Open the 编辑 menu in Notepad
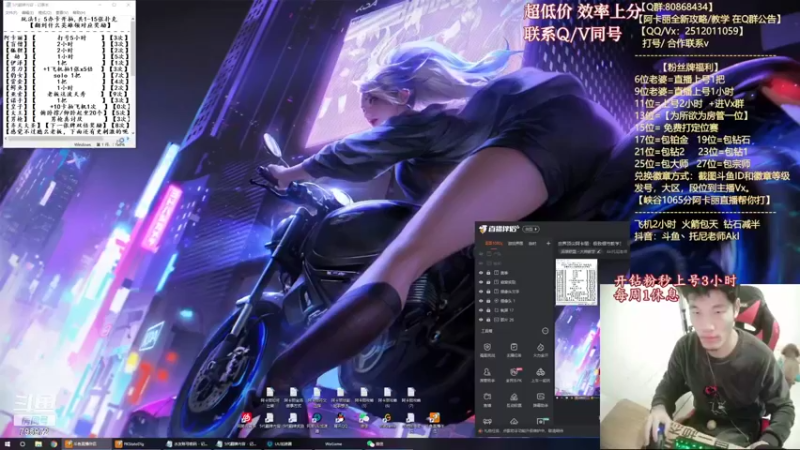This screenshot has height=450, width=800. pyautogui.click(x=27, y=13)
